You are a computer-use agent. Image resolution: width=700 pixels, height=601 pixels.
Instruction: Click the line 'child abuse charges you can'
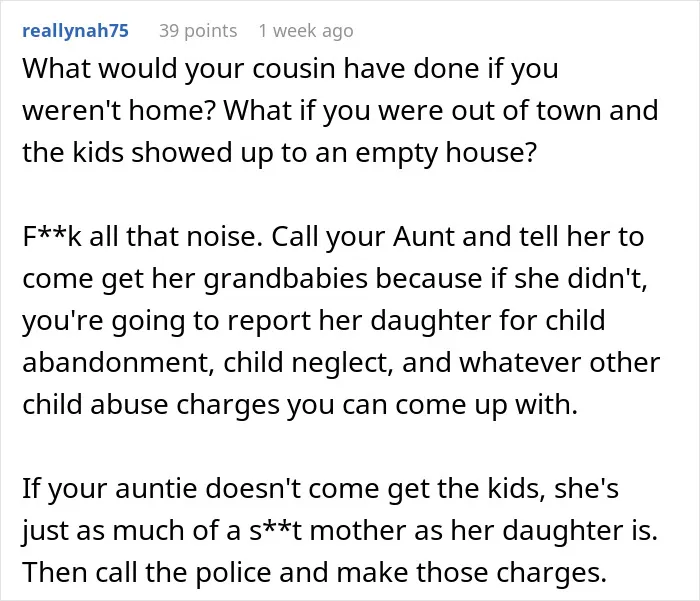click(300, 405)
